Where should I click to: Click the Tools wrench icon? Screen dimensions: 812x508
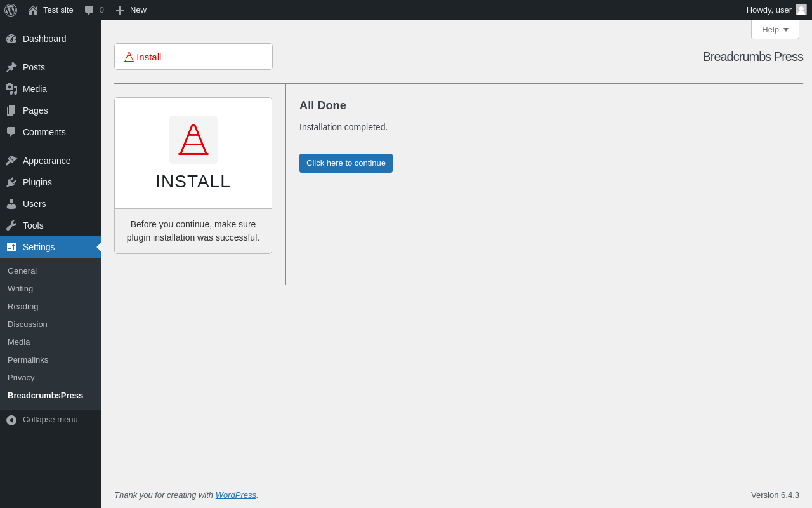point(11,225)
